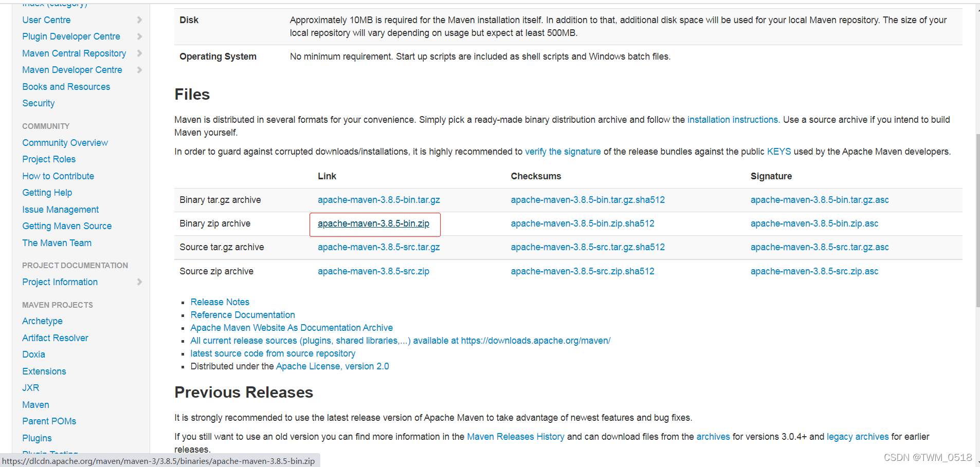980x467 pixels.
Task: Open the Reference Documentation link
Action: click(243, 315)
